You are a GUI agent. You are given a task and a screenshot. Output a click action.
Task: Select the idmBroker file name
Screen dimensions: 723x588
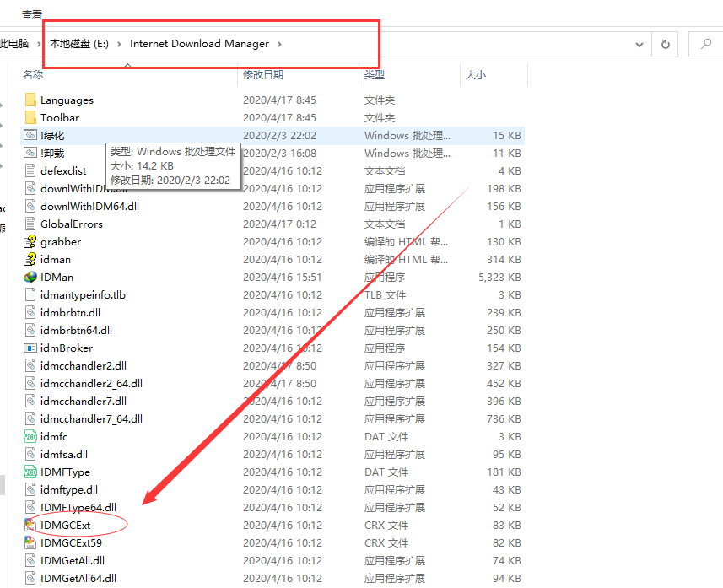[67, 348]
